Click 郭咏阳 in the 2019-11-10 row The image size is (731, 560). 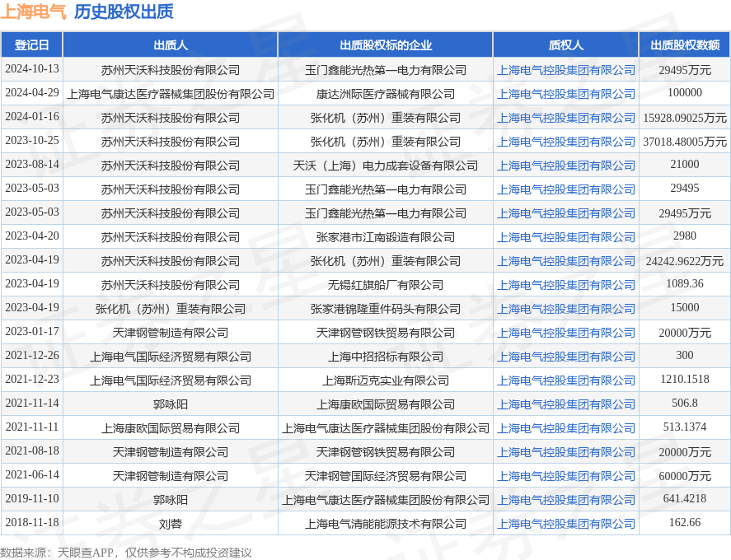pyautogui.click(x=170, y=500)
